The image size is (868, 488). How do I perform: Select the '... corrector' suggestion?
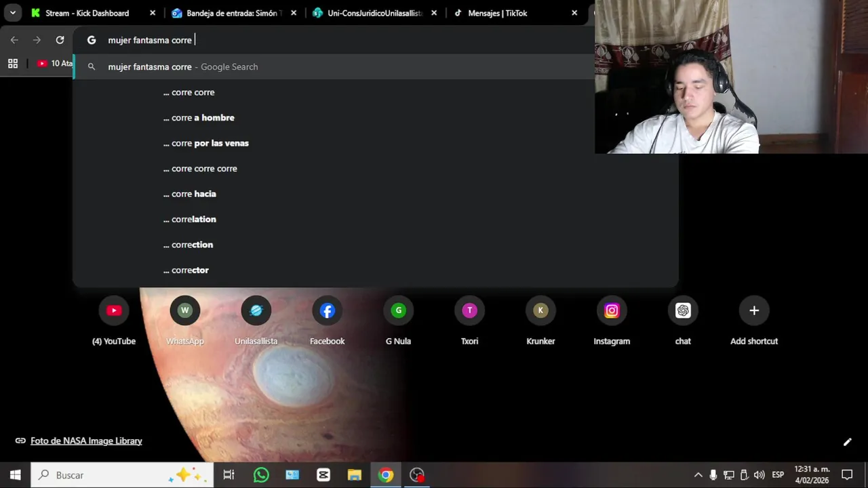(376, 270)
